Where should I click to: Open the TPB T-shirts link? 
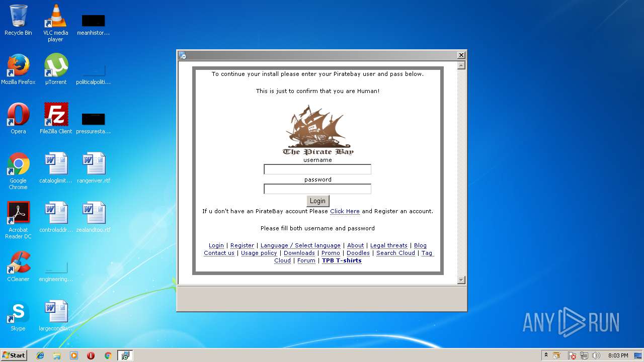tap(342, 260)
